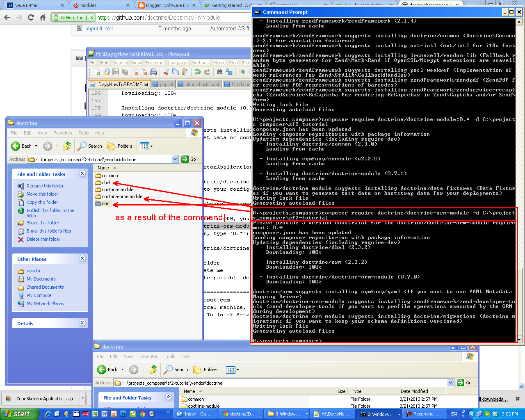Open Photoshop from the quick launch bar
The image size is (525, 420).
pyautogui.click(x=123, y=414)
